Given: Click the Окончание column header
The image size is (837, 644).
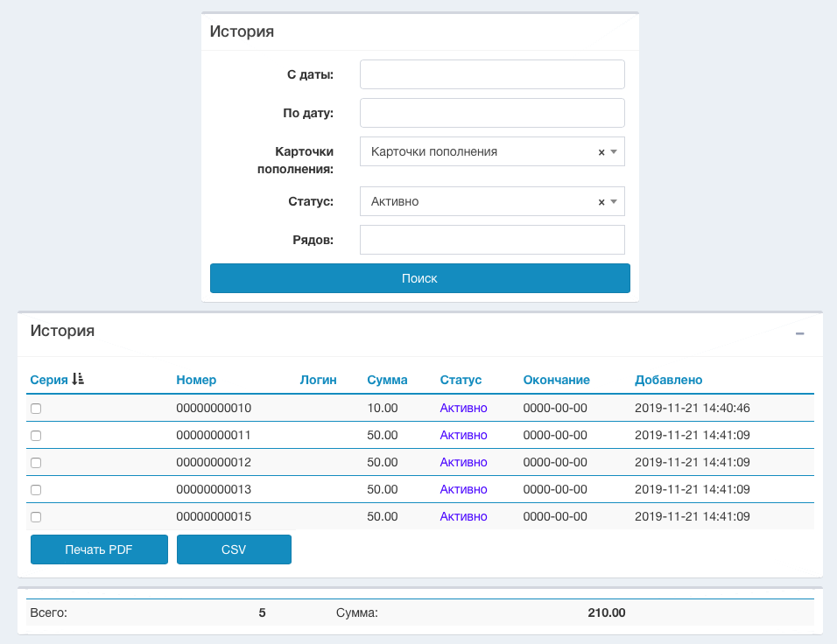Looking at the screenshot, I should pyautogui.click(x=556, y=380).
